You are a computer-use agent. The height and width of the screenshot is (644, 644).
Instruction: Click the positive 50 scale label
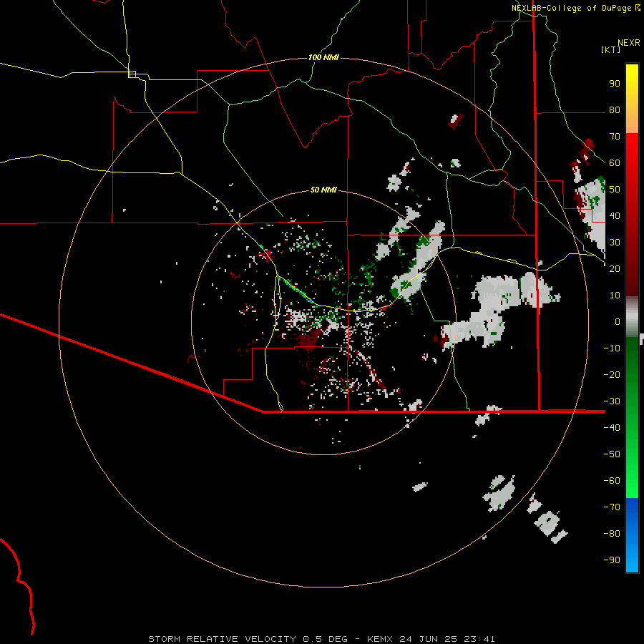[x=615, y=190]
